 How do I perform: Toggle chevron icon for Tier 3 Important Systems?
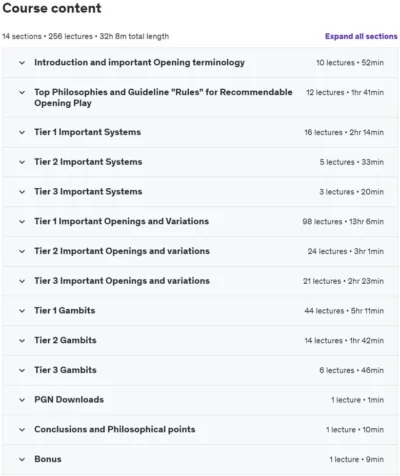click(22, 192)
